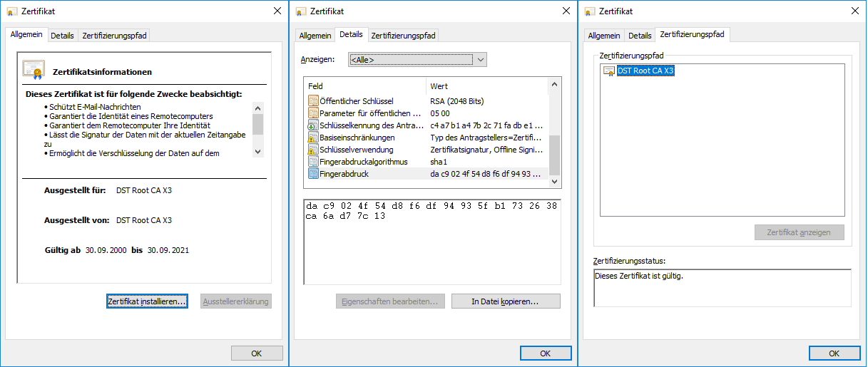Click the DST Root CA X3 certificate icon

608,71
